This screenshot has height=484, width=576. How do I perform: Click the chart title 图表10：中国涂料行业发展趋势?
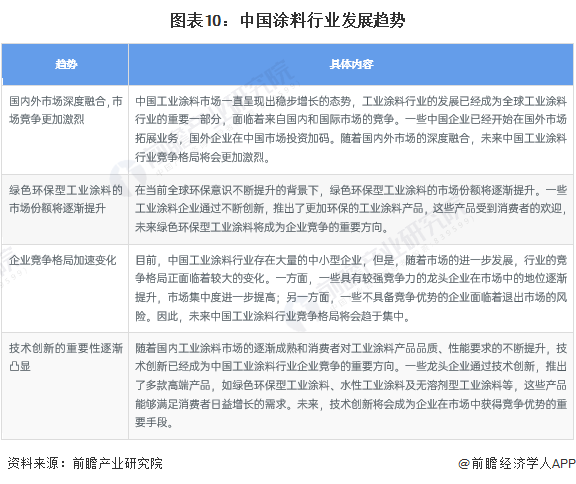point(287,20)
